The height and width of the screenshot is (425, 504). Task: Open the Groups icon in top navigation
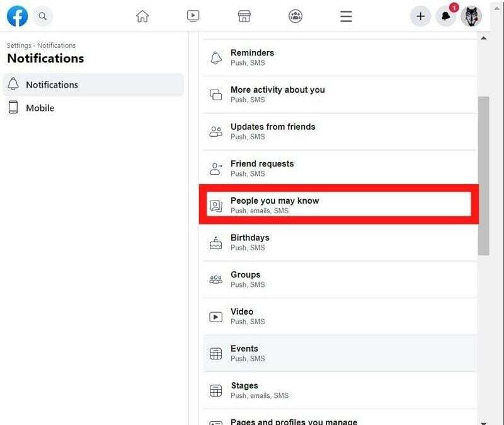pos(295,16)
